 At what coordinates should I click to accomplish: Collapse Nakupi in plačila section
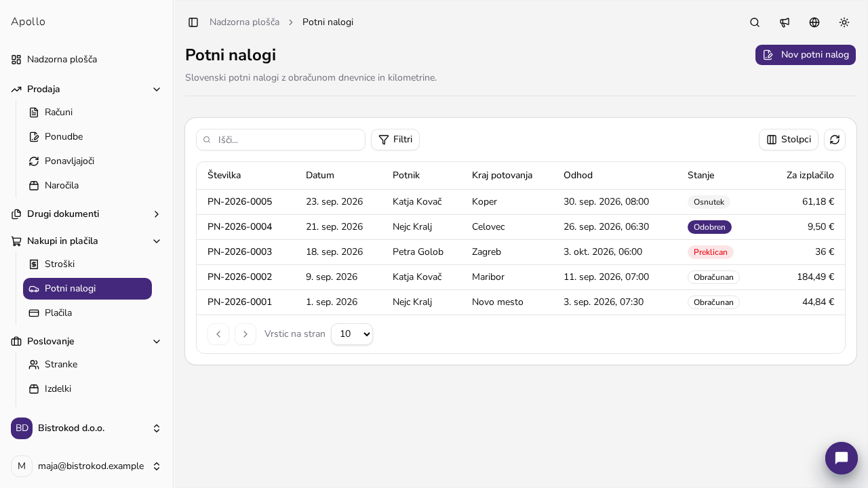(87, 241)
